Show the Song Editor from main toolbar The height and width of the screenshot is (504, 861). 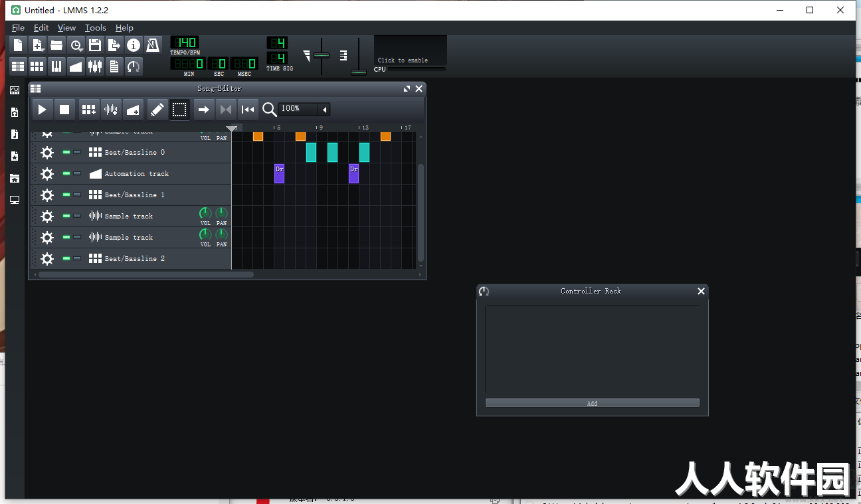pyautogui.click(x=18, y=66)
